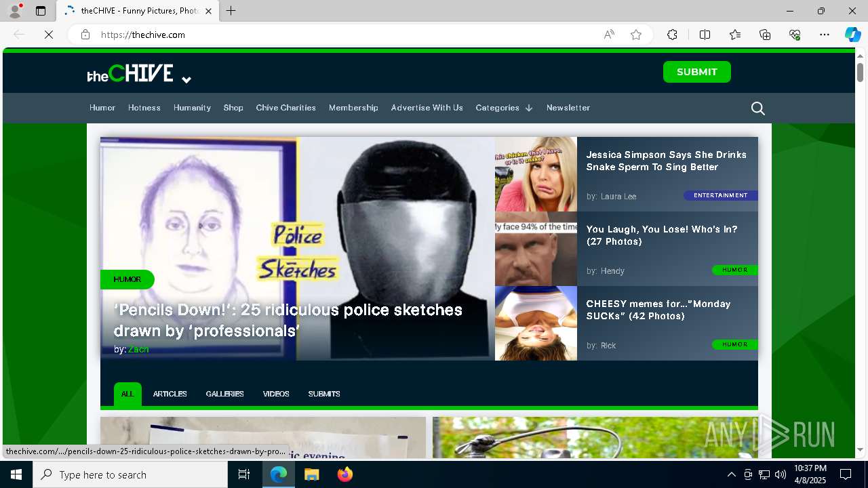This screenshot has width=868, height=488.
Task: Click HUMOR tag on Hendy's post
Action: (734, 270)
